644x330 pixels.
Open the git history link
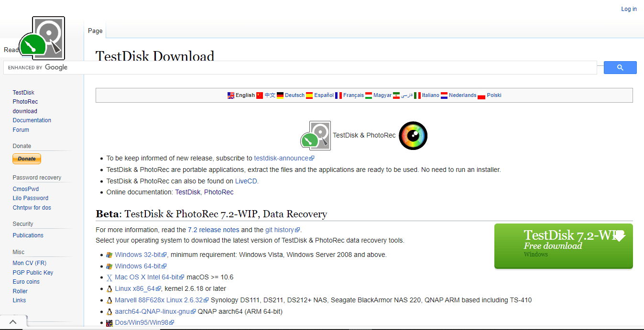[x=283, y=230]
